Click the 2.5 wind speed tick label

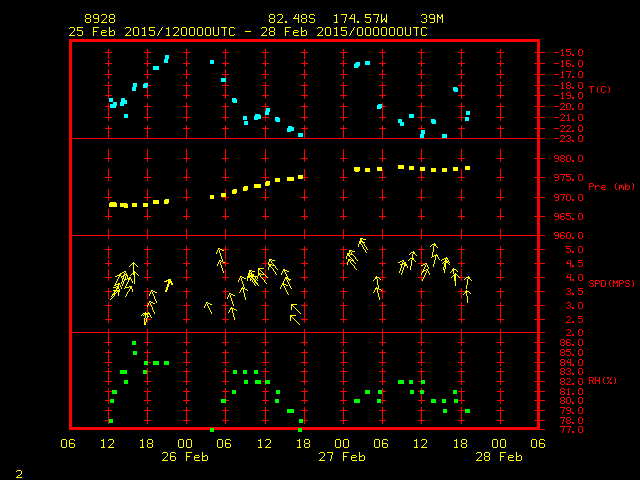click(574, 320)
